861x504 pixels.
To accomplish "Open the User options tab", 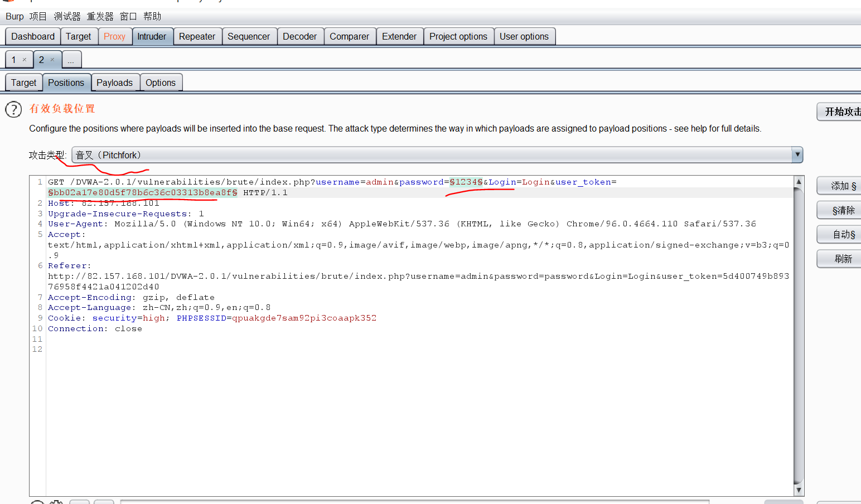I will click(x=524, y=36).
